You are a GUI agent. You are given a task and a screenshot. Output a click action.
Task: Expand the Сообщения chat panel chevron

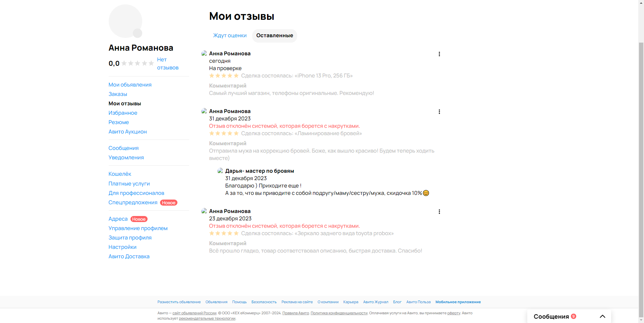point(602,316)
